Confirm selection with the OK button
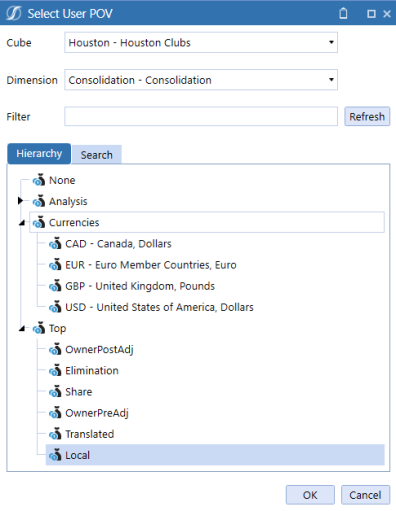396x511 pixels. click(x=310, y=495)
